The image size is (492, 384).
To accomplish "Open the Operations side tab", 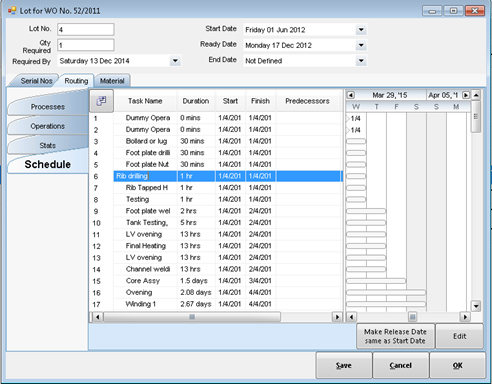I will (x=48, y=126).
